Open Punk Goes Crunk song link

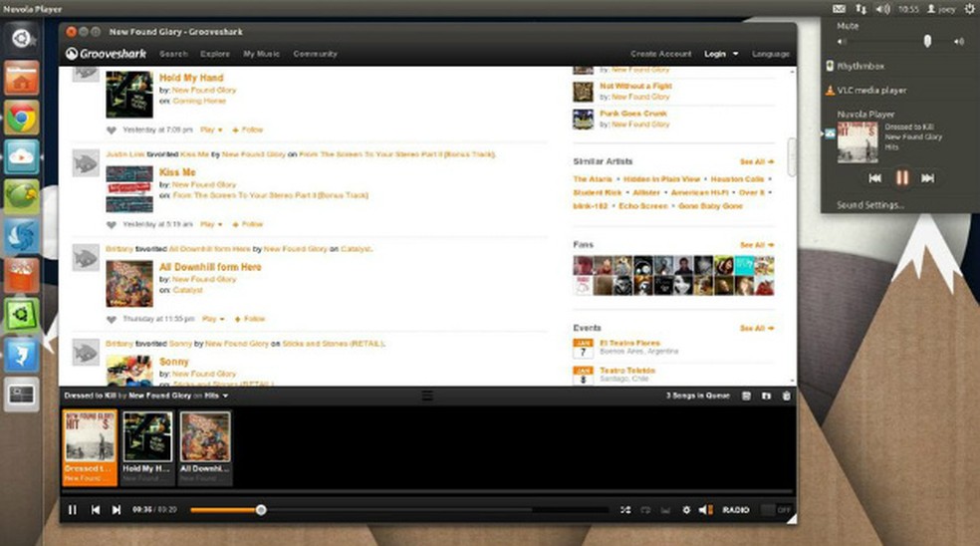tap(633, 114)
